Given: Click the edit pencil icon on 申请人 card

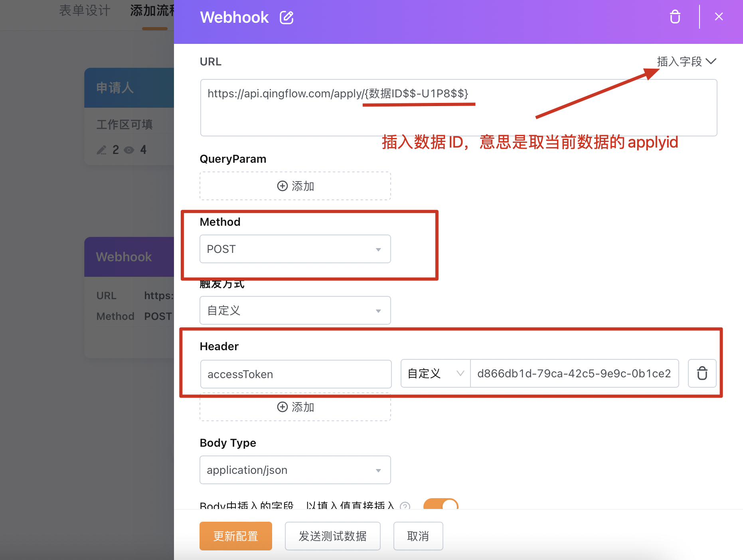Looking at the screenshot, I should (102, 150).
